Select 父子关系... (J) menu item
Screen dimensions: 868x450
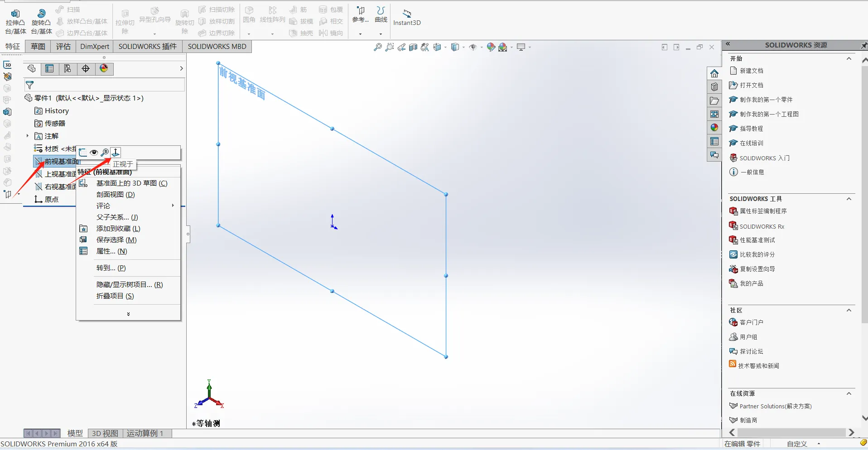(129, 217)
